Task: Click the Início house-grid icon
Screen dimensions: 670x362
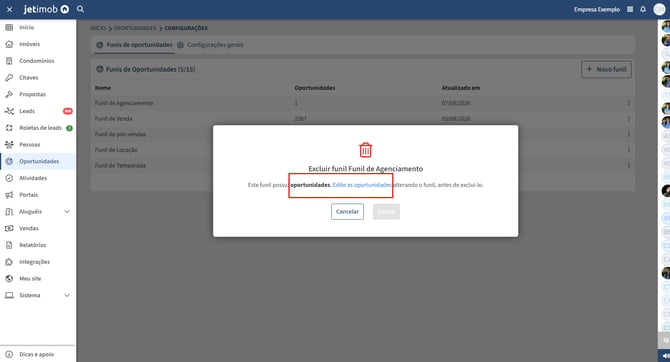Action: [9, 27]
